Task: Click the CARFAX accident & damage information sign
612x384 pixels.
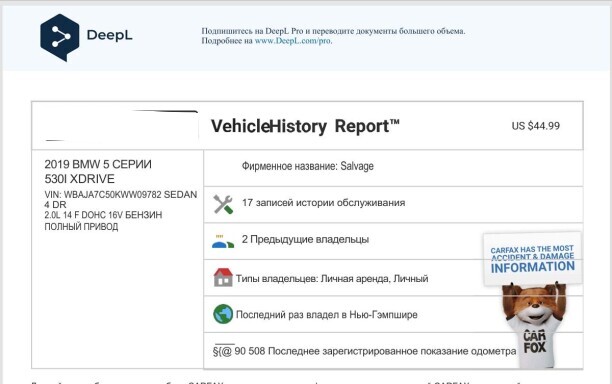Action: 533,259
